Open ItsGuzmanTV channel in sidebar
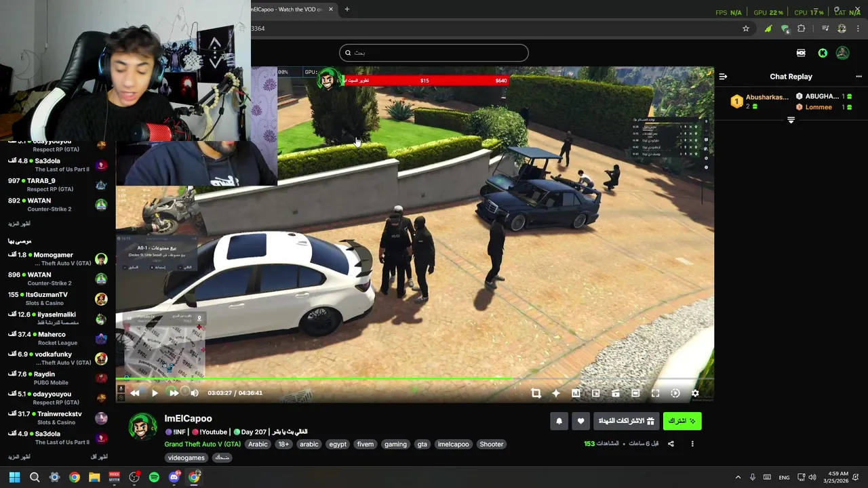The width and height of the screenshot is (868, 488). pos(58,299)
